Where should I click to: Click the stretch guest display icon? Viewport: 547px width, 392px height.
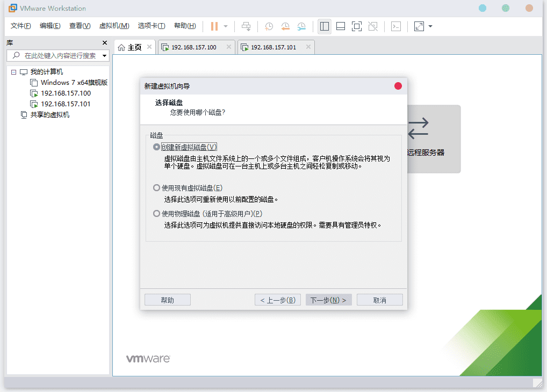pyautogui.click(x=419, y=26)
